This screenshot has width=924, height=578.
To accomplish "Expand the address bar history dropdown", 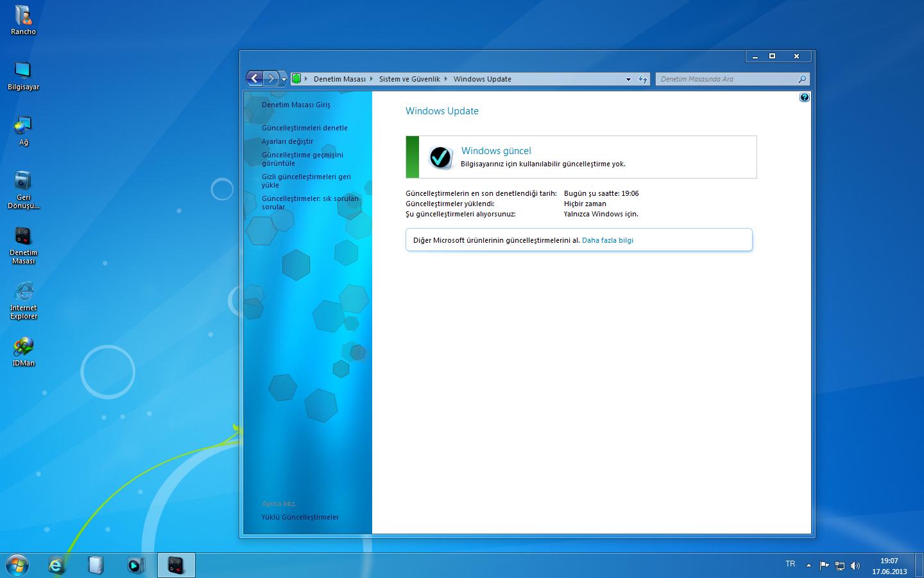I will click(x=628, y=79).
